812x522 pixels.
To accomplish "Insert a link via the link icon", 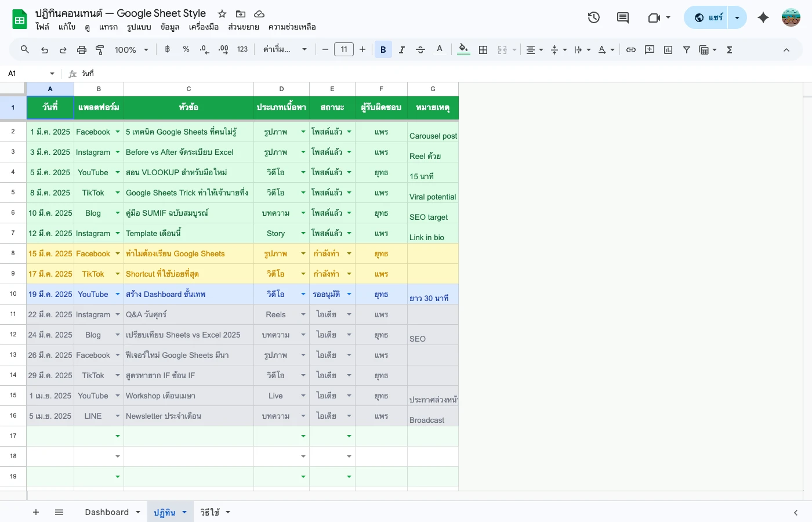I will click(x=631, y=49).
